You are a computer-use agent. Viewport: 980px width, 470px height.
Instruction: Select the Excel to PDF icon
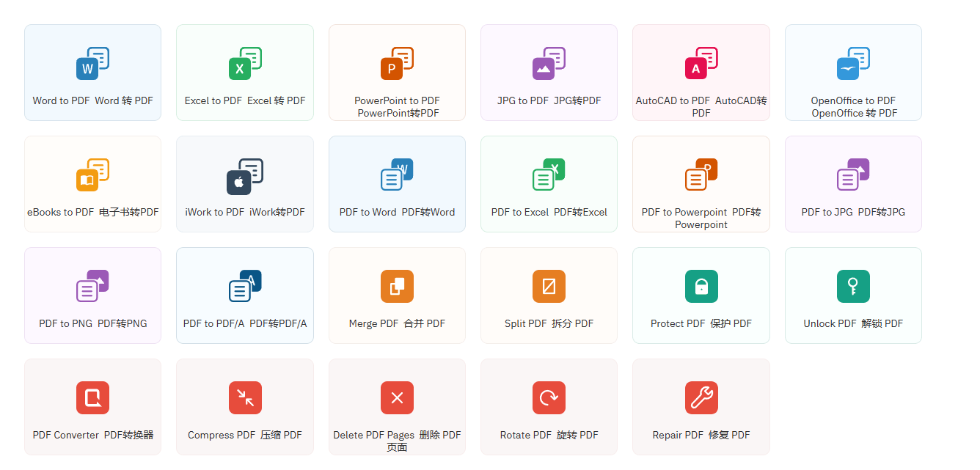point(245,64)
